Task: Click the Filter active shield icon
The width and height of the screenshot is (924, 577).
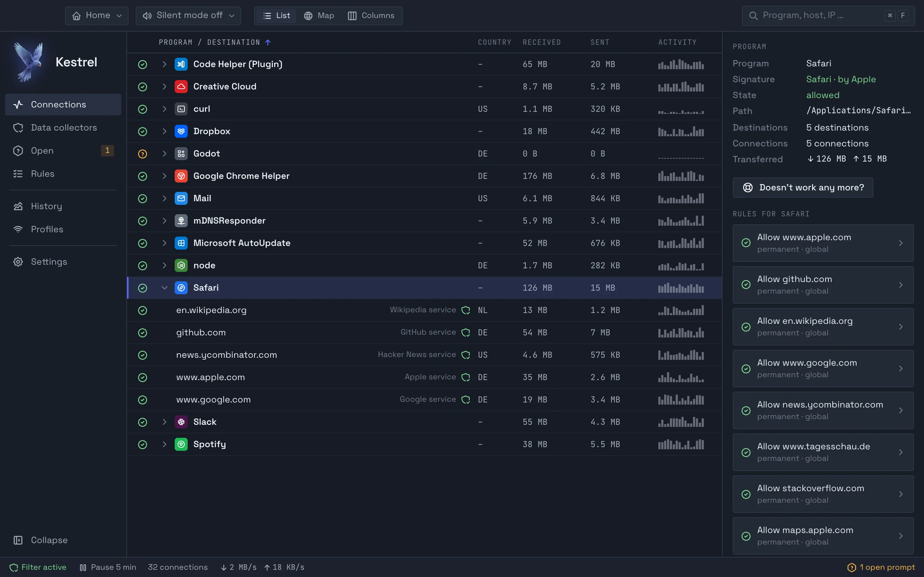Action: click(14, 568)
